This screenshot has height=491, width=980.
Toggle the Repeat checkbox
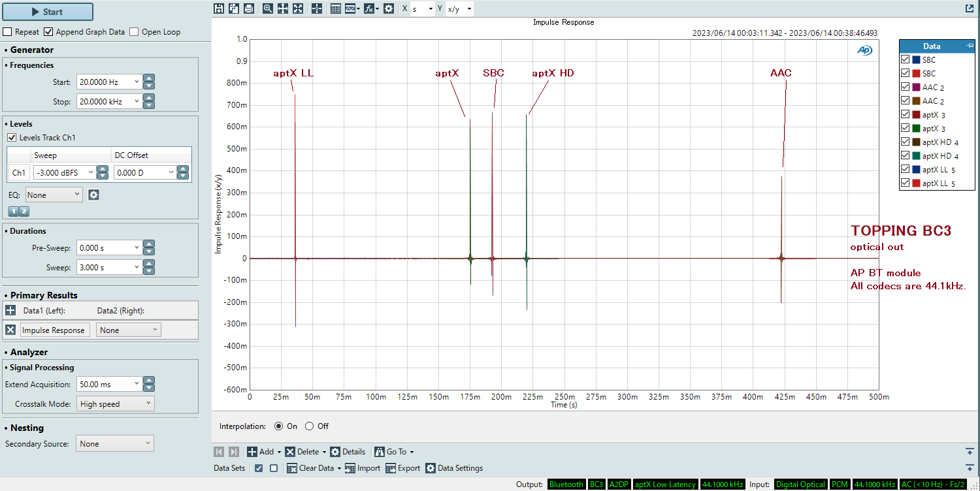8,31
